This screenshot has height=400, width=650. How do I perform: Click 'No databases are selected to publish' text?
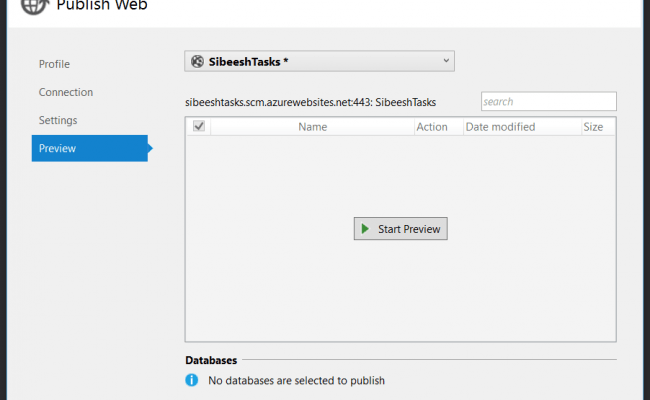(296, 381)
